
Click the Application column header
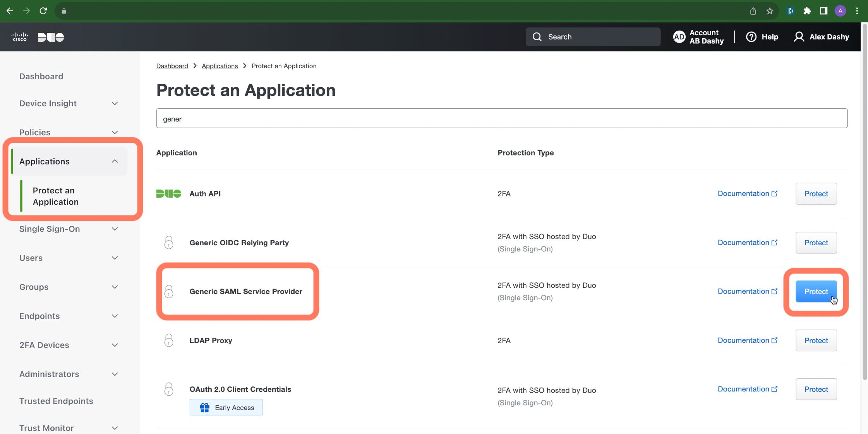(x=177, y=153)
